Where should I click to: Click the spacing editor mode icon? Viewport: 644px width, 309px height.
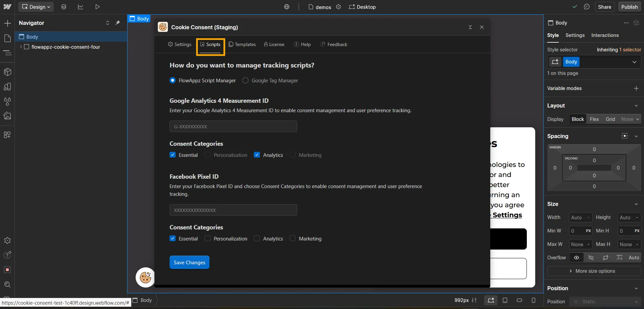point(625,136)
